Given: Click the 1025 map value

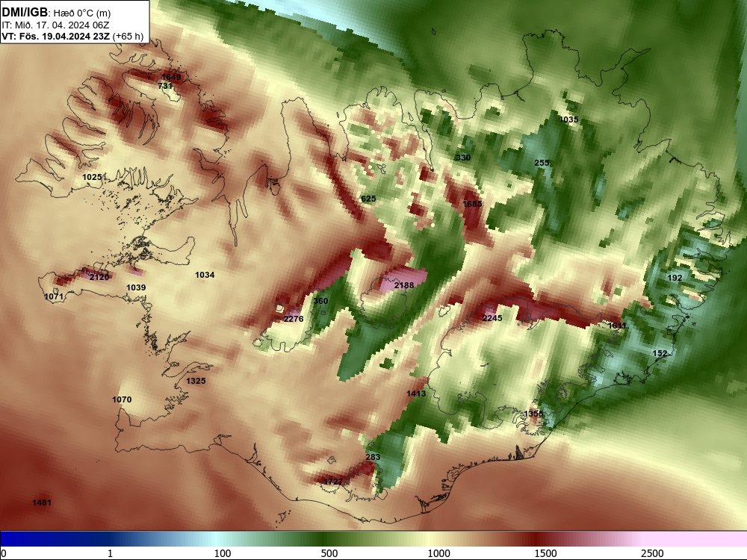Looking at the screenshot, I should pyautogui.click(x=92, y=177).
